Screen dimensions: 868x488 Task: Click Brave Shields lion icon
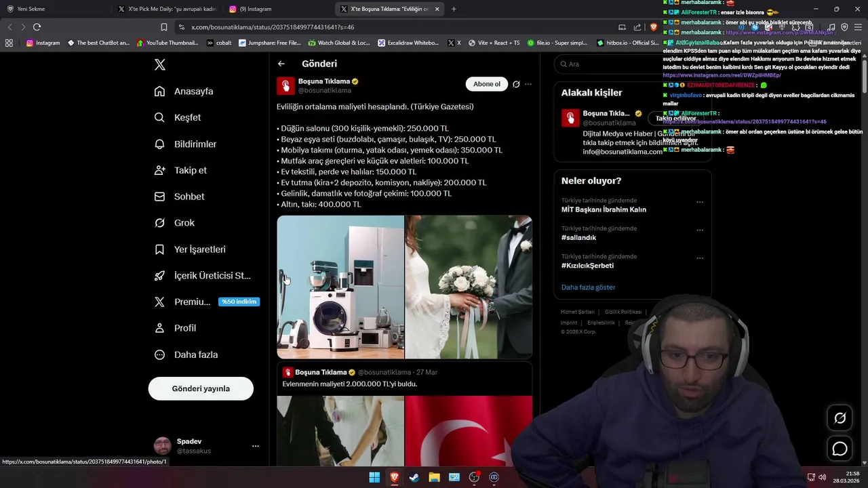(654, 27)
